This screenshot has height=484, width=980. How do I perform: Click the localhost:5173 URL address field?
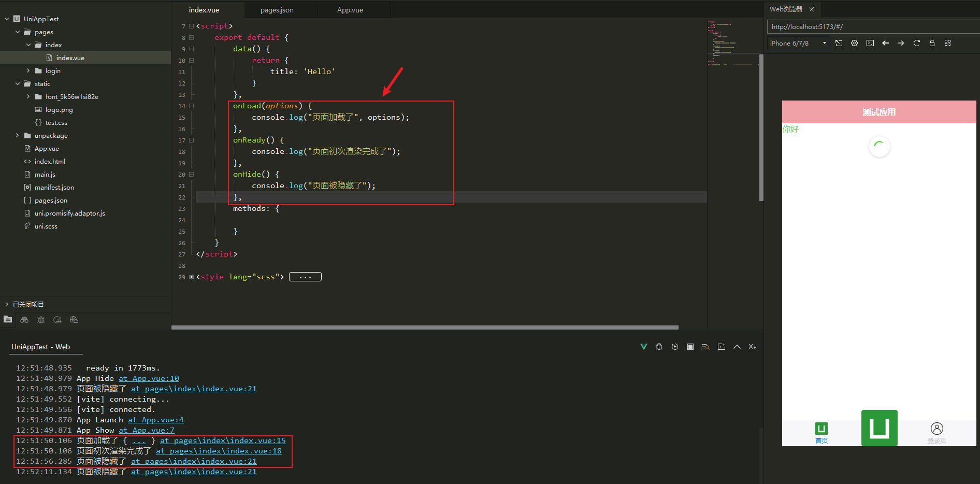tap(873, 27)
